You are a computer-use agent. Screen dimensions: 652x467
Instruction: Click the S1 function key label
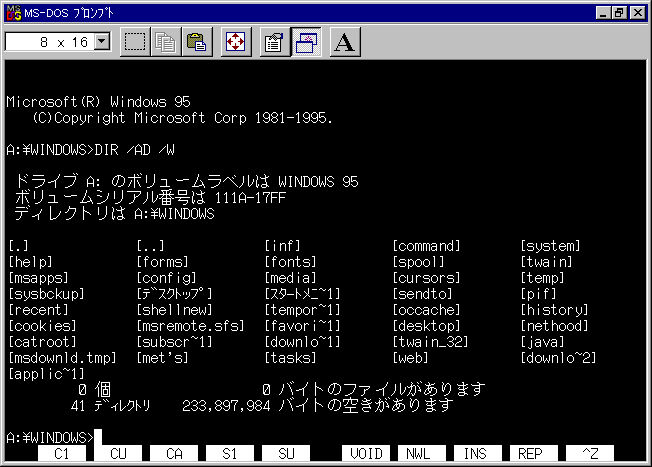pos(230,453)
